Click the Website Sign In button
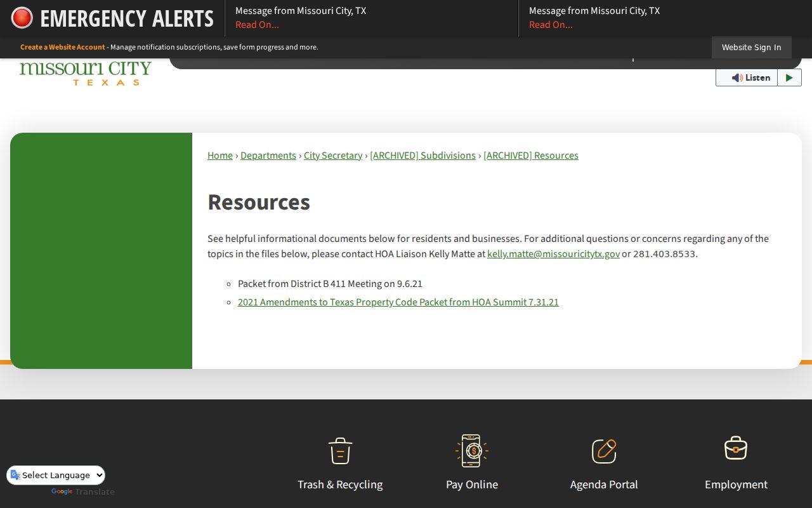The height and width of the screenshot is (508, 812). (751, 47)
